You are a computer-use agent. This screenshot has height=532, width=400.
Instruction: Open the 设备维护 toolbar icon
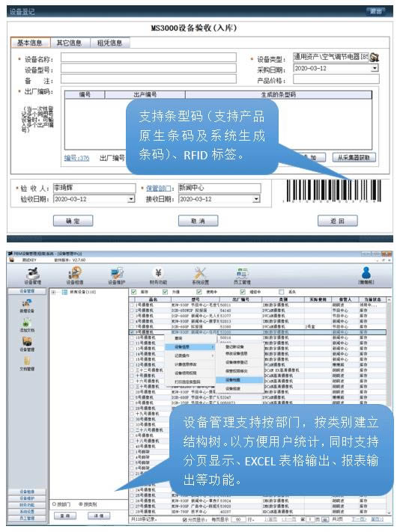pyautogui.click(x=117, y=273)
